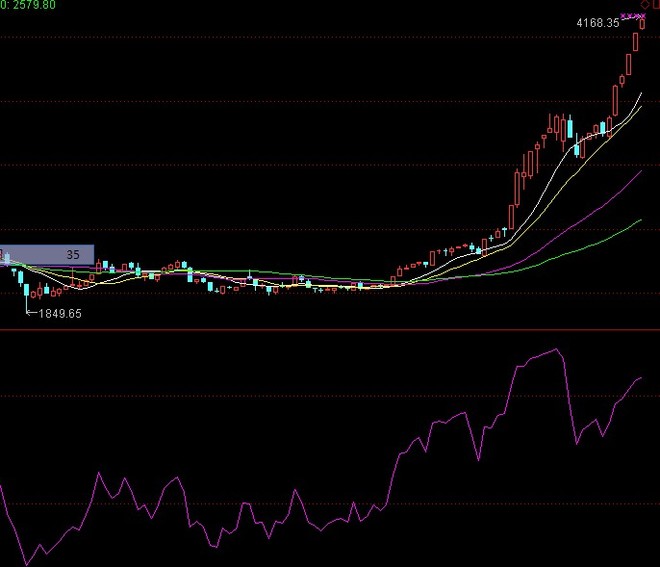
Task: Click the large cyan candlestick in upper consolidation
Action: coord(570,129)
